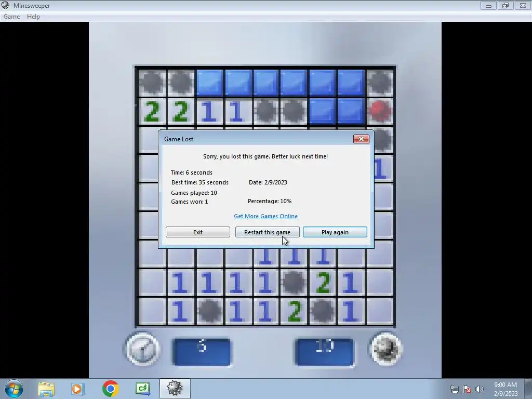Click the leftmost green 2 in second row
The width and height of the screenshot is (532, 399).
tap(152, 111)
